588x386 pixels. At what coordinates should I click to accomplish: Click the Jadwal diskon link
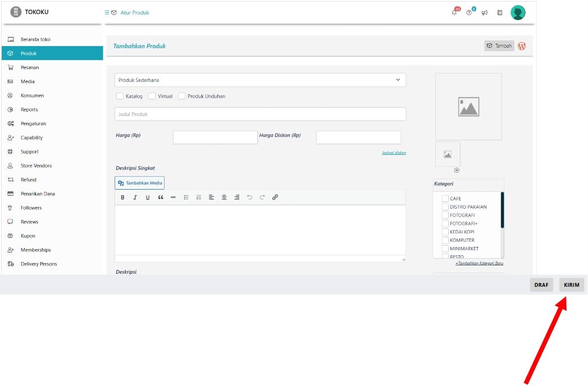pos(394,153)
